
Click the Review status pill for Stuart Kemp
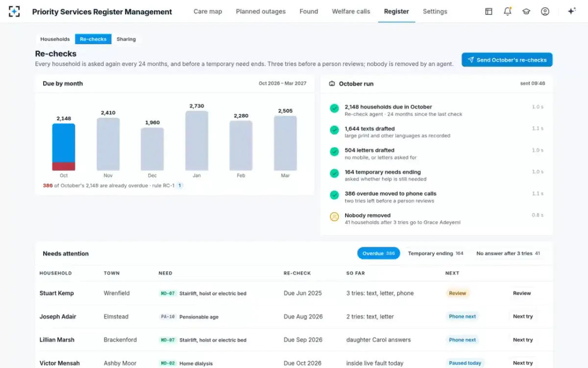[x=458, y=293]
